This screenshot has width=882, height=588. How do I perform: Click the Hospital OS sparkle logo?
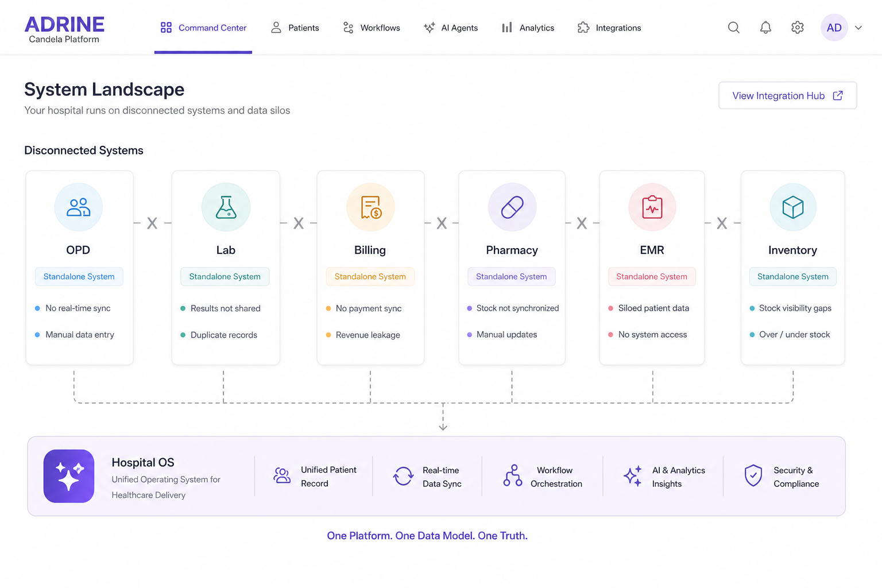[69, 476]
